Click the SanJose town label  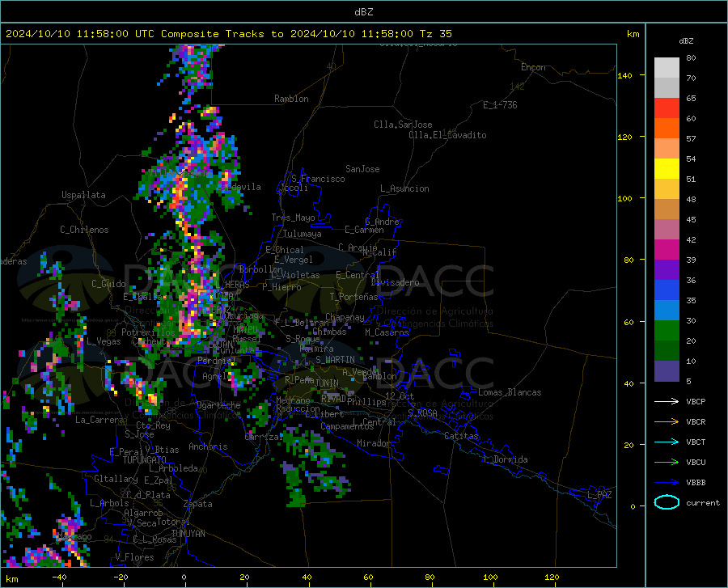point(362,169)
